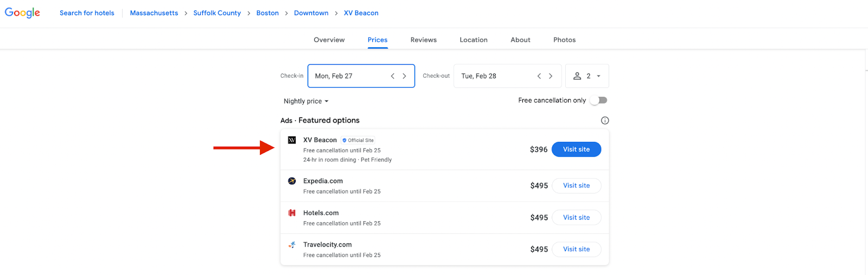Click the Travelocity.com logo icon
868x275 pixels.
point(292,245)
